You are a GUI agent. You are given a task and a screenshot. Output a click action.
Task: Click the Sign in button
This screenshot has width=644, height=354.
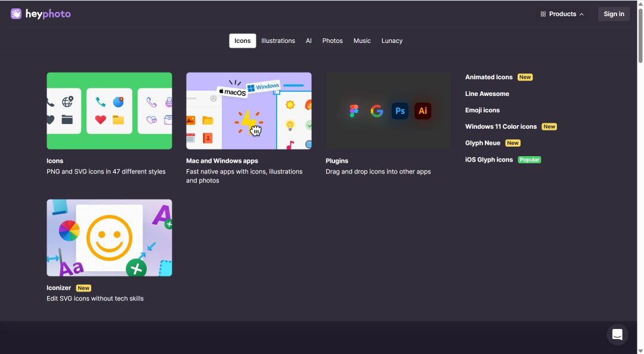point(614,14)
